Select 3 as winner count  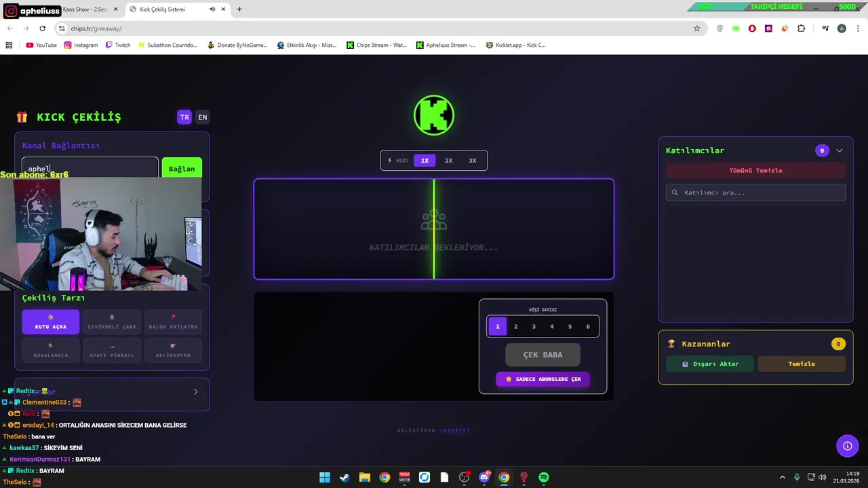coord(534,326)
